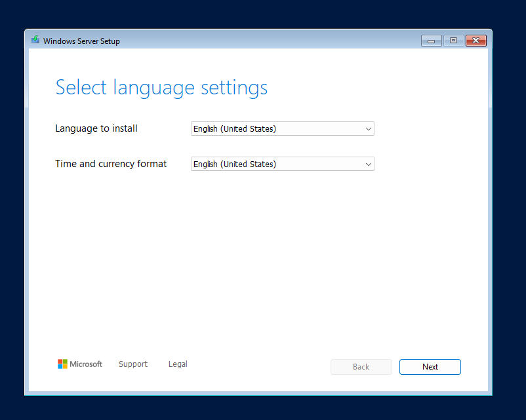Click the 'Windows Server Setup' title text
The width and height of the screenshot is (526, 420).
click(81, 41)
